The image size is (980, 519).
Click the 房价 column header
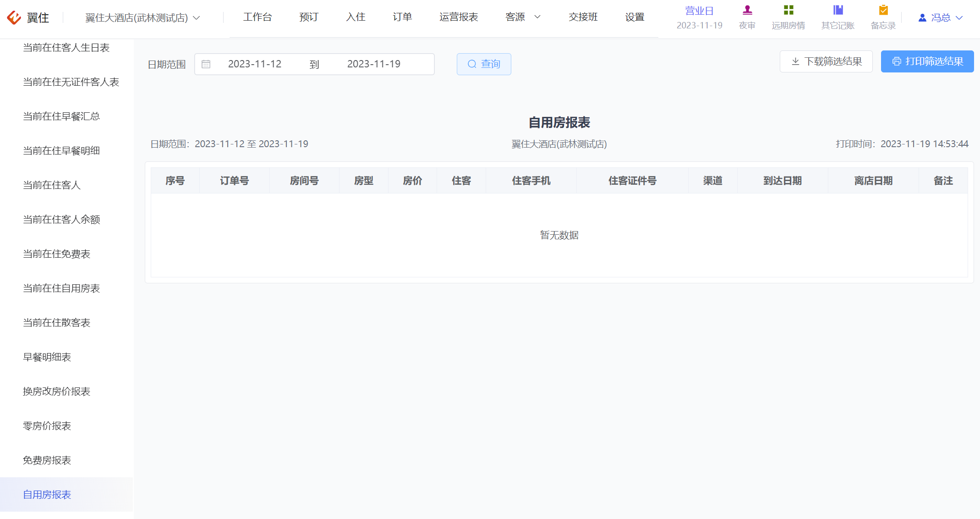pyautogui.click(x=412, y=181)
